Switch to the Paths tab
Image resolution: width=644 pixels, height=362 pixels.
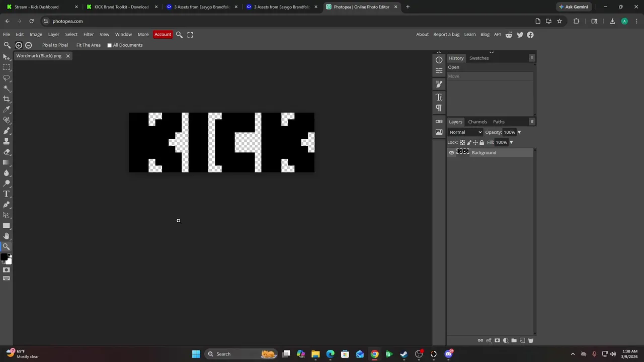499,122
